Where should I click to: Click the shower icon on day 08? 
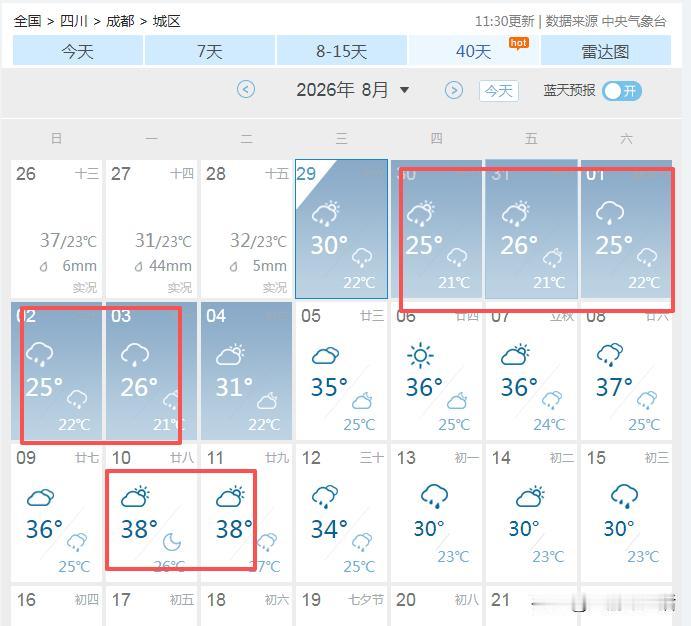tap(610, 355)
